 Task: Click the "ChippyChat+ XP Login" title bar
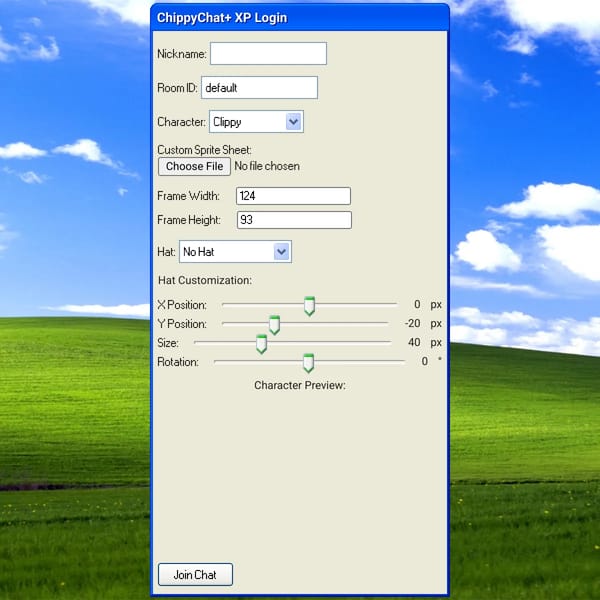click(300, 18)
